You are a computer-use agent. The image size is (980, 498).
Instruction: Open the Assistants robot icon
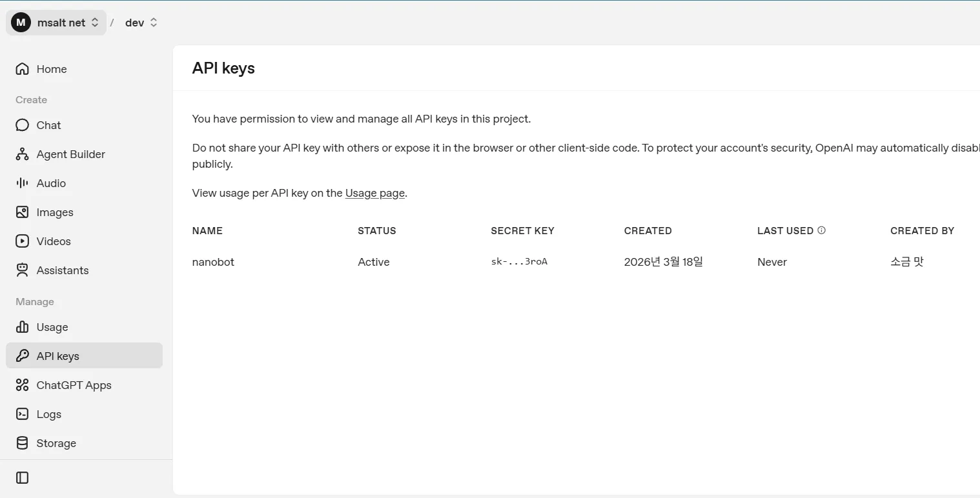(x=23, y=270)
